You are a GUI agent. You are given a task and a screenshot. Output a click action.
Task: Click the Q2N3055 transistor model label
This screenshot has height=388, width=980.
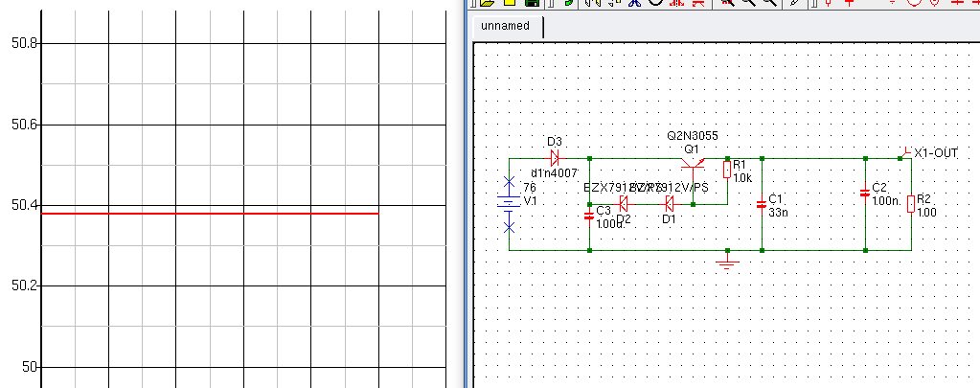[692, 136]
